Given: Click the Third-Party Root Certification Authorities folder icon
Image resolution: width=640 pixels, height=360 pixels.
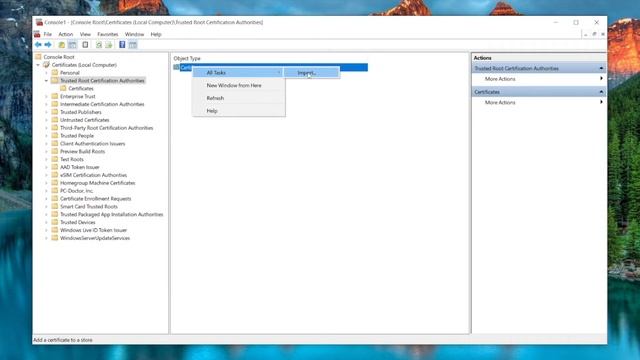Looking at the screenshot, I should tap(55, 128).
